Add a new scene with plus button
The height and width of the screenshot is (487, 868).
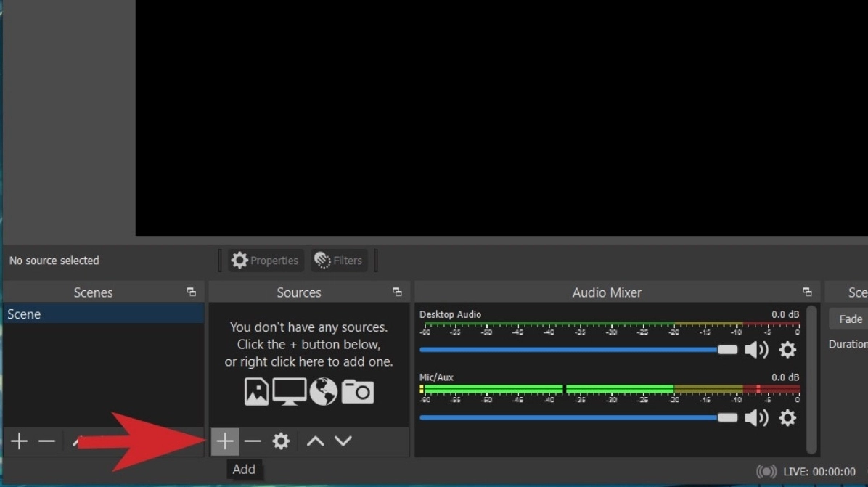tap(19, 441)
